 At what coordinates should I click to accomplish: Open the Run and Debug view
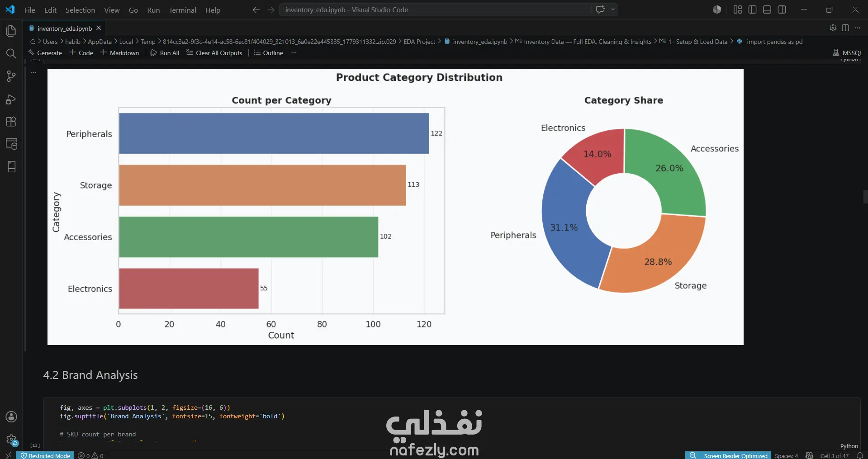click(11, 99)
